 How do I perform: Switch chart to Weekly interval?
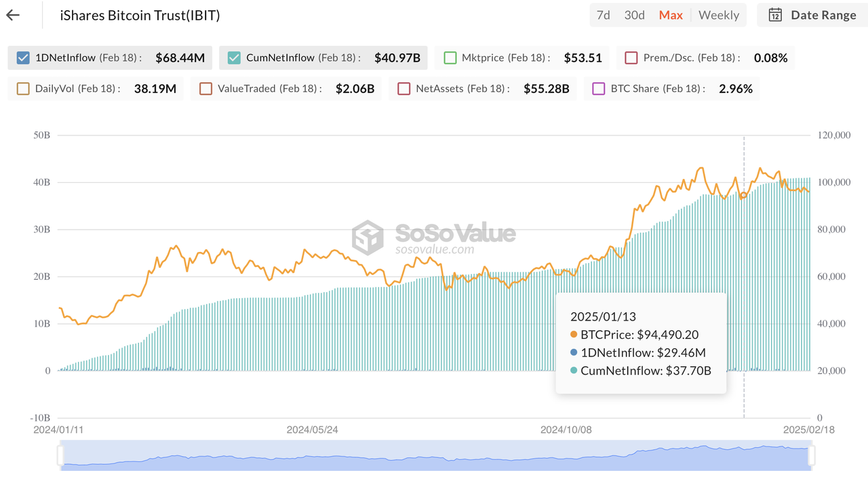click(x=719, y=15)
